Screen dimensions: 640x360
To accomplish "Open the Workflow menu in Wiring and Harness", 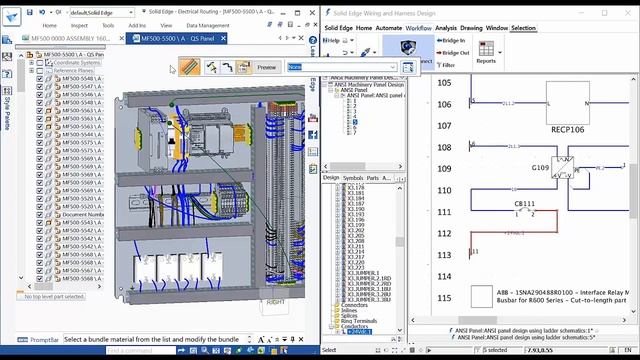I will click(418, 28).
